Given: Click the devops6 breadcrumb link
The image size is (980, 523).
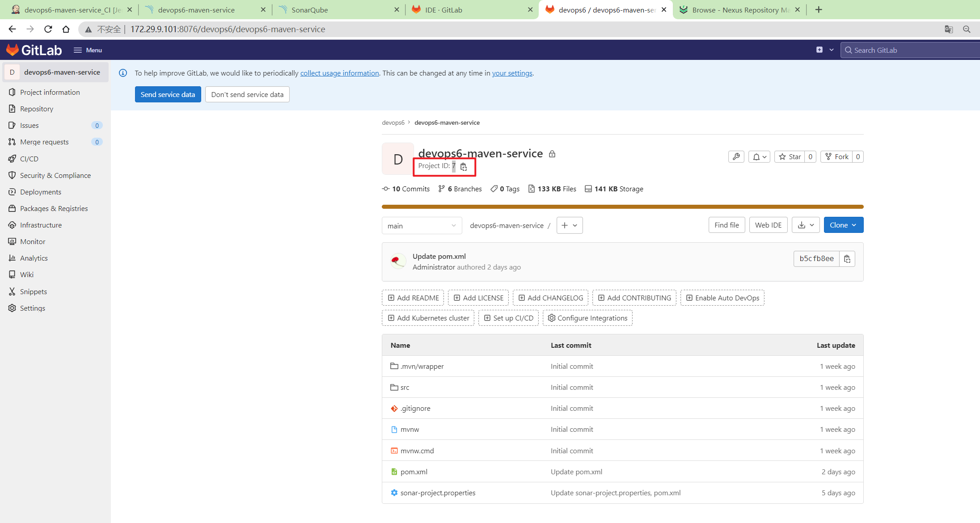Looking at the screenshot, I should pos(393,122).
